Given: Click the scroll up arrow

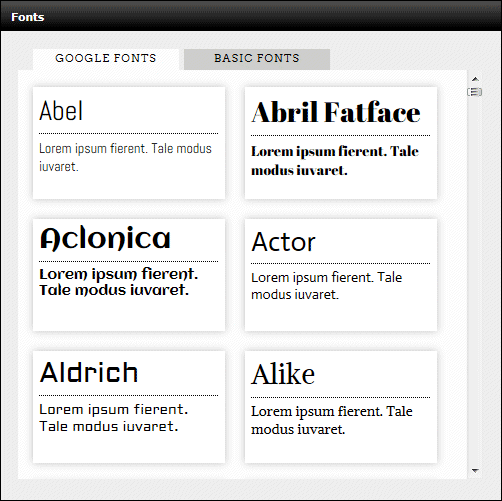Looking at the screenshot, I should (x=475, y=79).
